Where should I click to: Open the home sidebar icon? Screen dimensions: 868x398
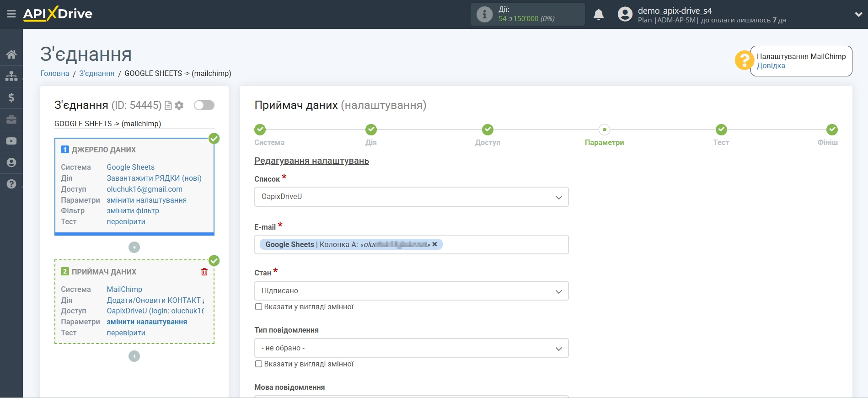(x=11, y=54)
